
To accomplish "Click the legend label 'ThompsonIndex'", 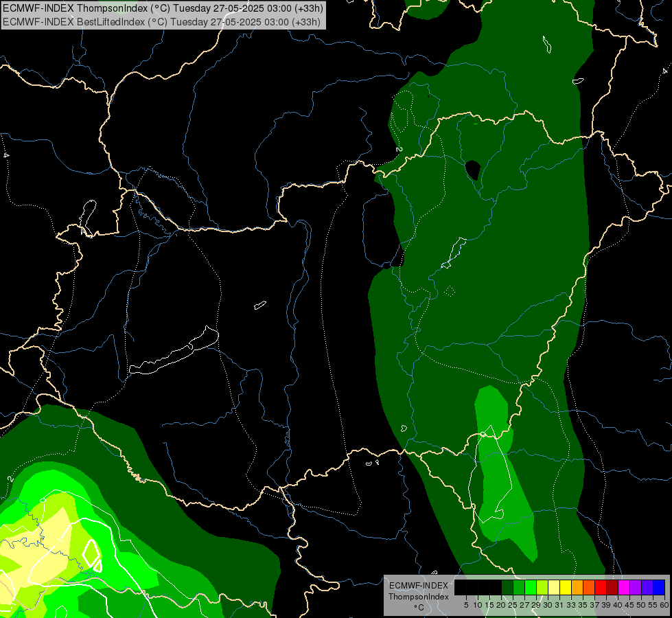I will pyautogui.click(x=419, y=597).
